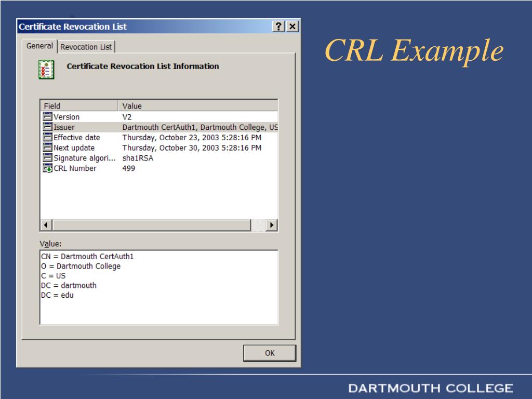Select the CRL Number field name
The image size is (532, 399).
click(75, 168)
